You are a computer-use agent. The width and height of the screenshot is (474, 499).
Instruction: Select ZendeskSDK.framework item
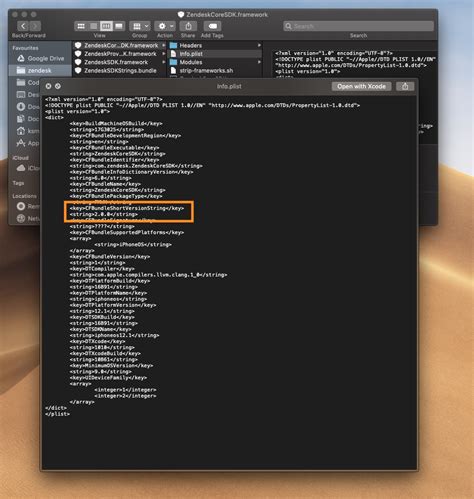tap(119, 62)
